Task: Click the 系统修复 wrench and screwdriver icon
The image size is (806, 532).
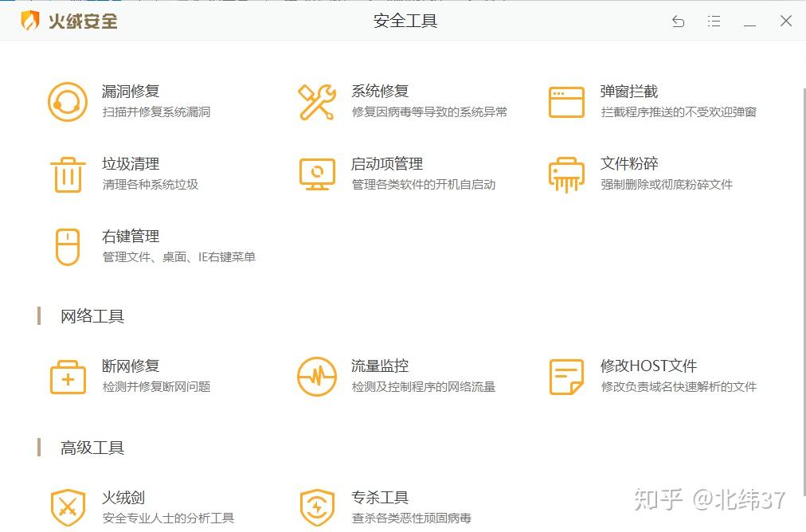Action: [x=317, y=102]
